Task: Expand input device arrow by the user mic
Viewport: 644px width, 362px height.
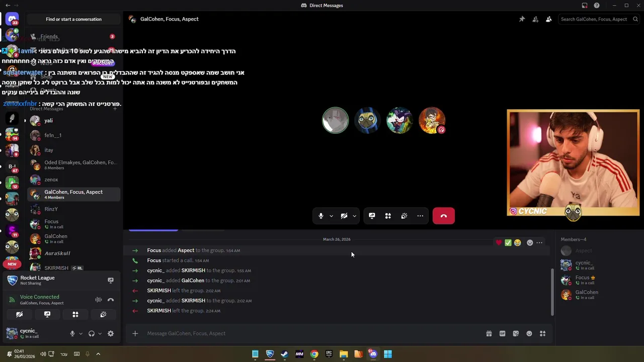Action: coord(80,333)
